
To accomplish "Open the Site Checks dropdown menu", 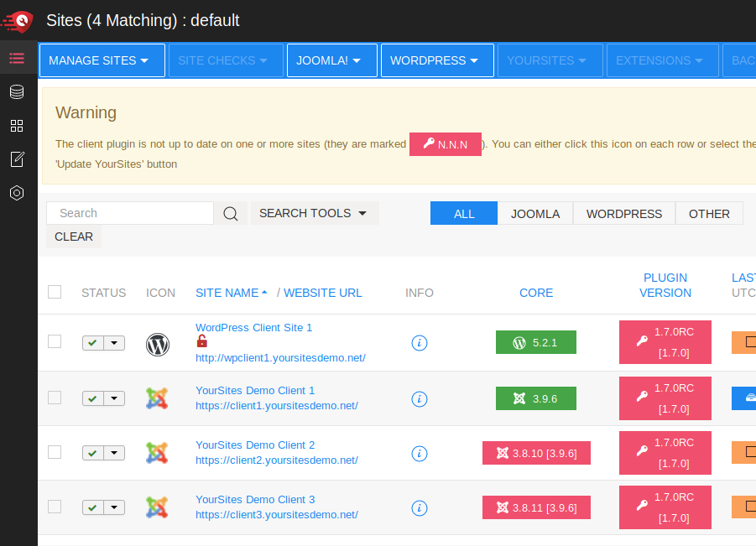I will [x=226, y=60].
